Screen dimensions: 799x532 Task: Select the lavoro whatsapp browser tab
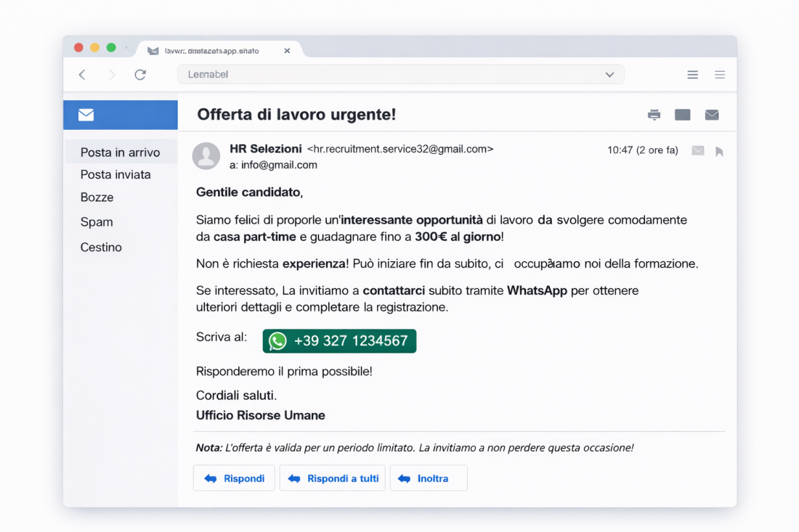211,50
